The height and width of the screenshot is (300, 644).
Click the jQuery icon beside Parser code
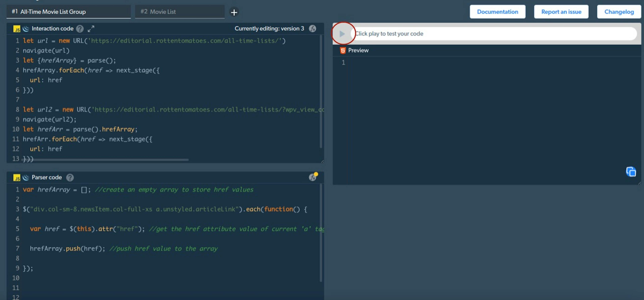(26, 177)
